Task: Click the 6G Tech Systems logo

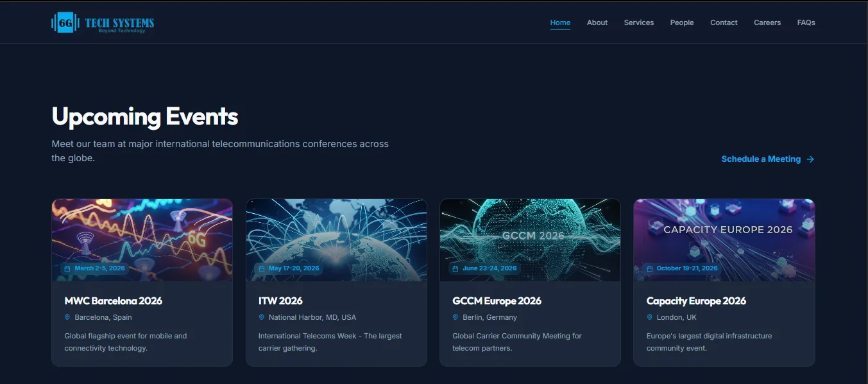Action: (x=103, y=23)
